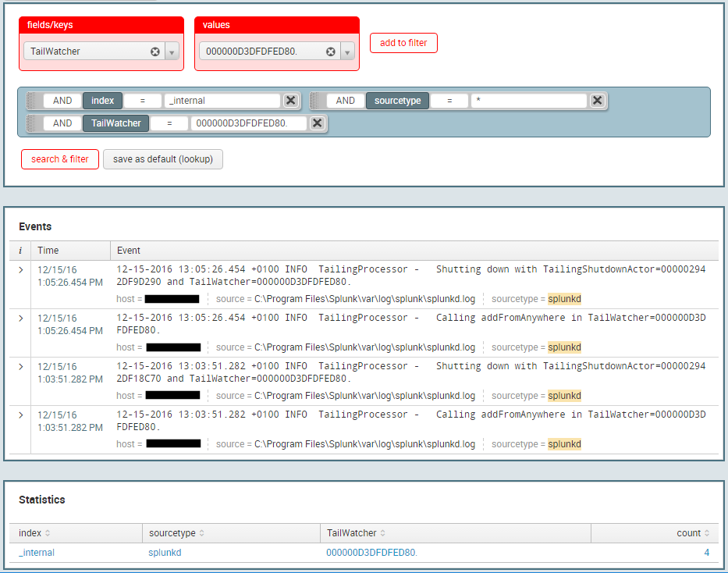Grab the drag handle of sourcetype filter
This screenshot has height=573, width=728.
click(316, 100)
